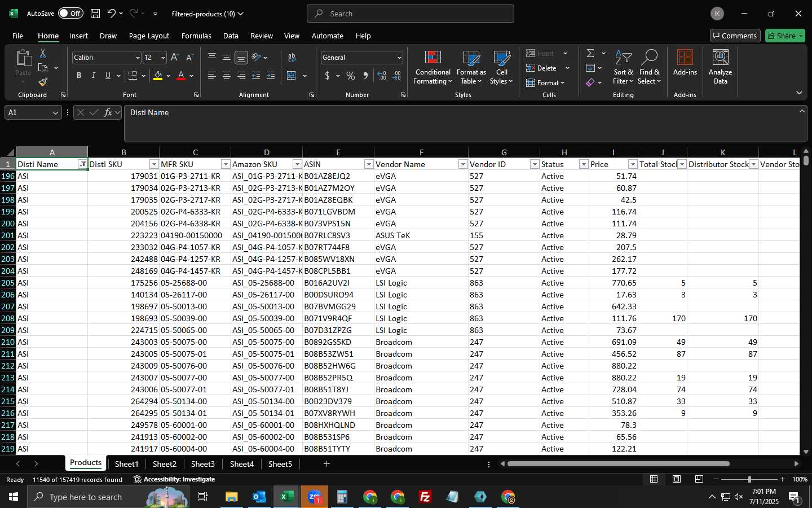This screenshot has height=508, width=812.
Task: Open the Data ribbon tab
Action: click(x=231, y=36)
